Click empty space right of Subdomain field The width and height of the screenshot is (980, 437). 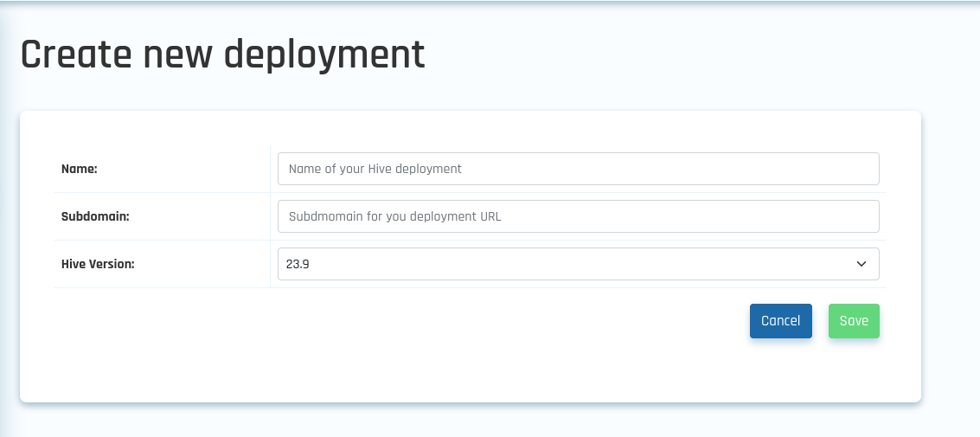(x=900, y=216)
